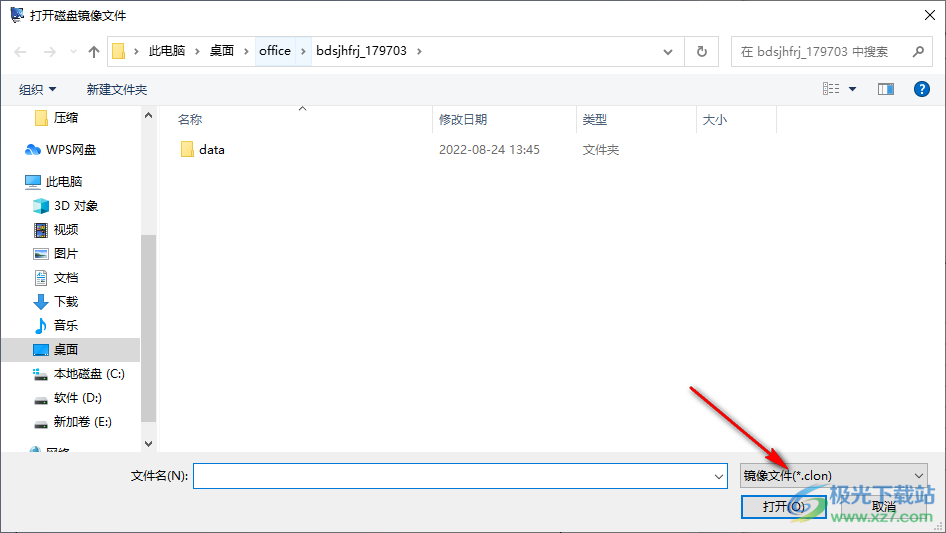Open 3D 对象 in sidebar
This screenshot has width=946, height=533.
(66, 206)
